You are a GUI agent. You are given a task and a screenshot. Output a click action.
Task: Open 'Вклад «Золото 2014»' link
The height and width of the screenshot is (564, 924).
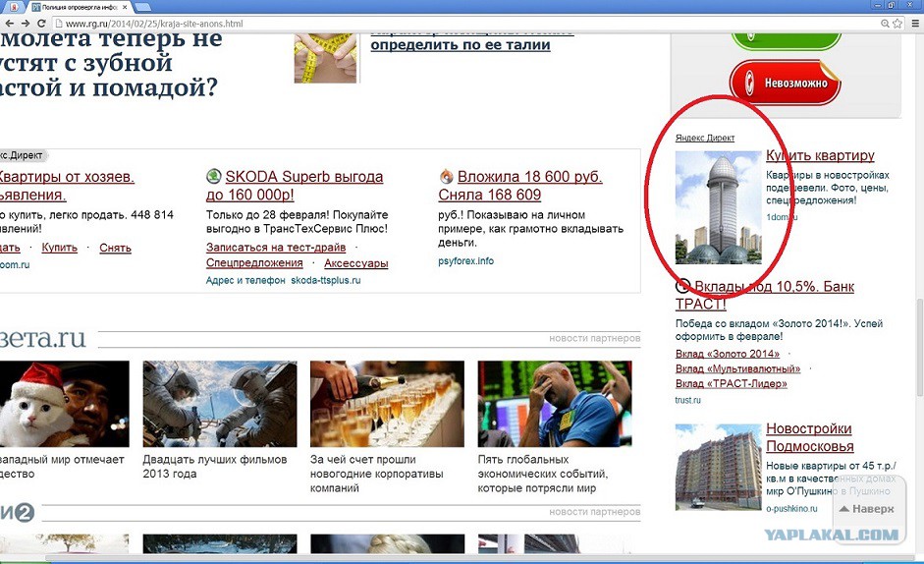(x=728, y=354)
